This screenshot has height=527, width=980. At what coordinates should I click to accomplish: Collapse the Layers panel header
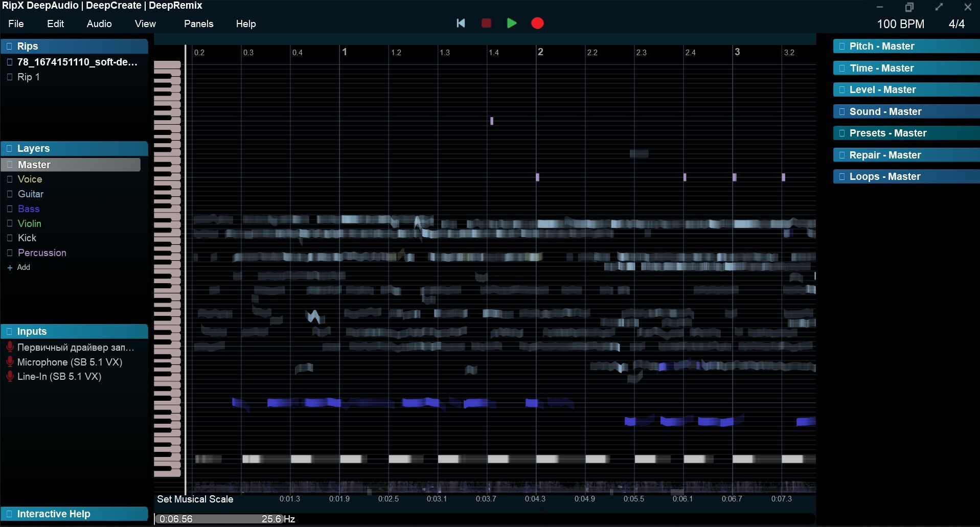pyautogui.click(x=74, y=148)
